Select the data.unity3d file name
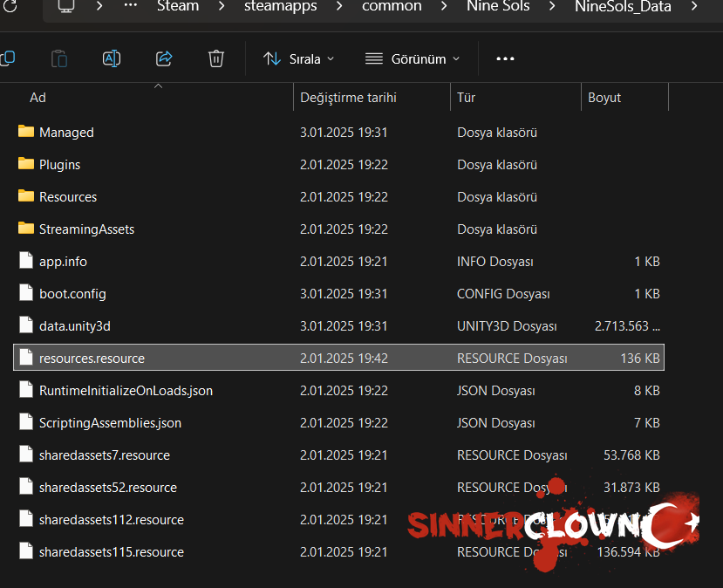723x588 pixels. [75, 326]
